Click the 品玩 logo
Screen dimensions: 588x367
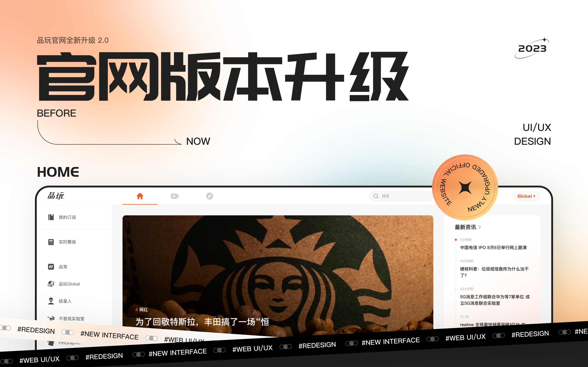[56, 196]
